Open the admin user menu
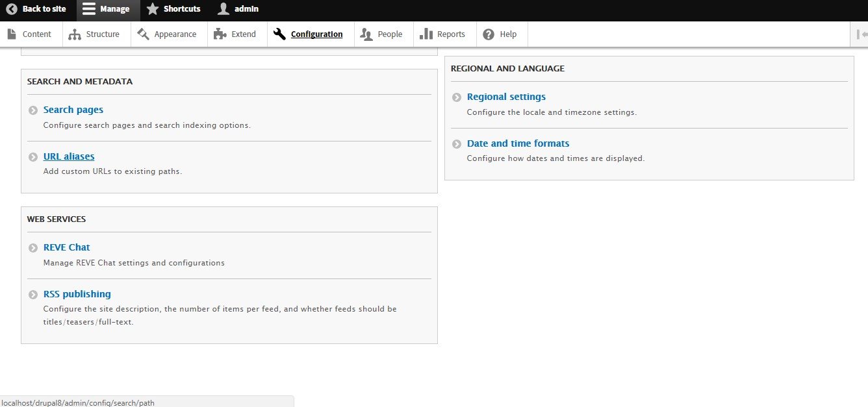 point(223,10)
